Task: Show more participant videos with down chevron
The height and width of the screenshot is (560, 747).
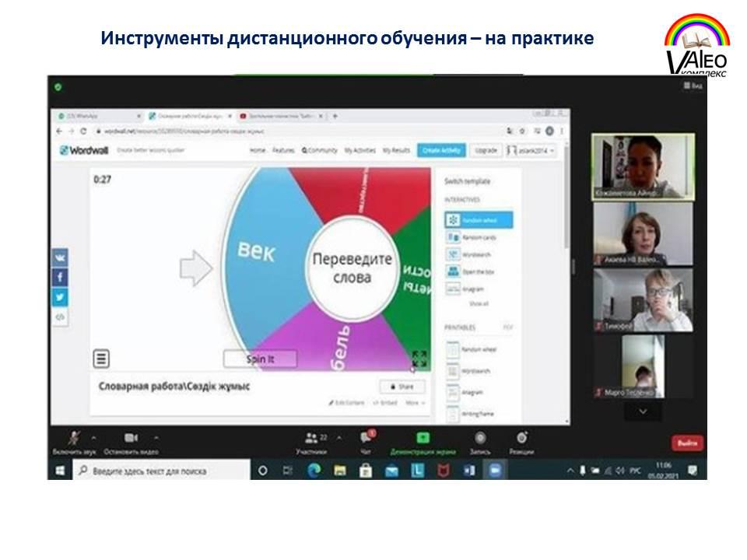Action: point(643,411)
